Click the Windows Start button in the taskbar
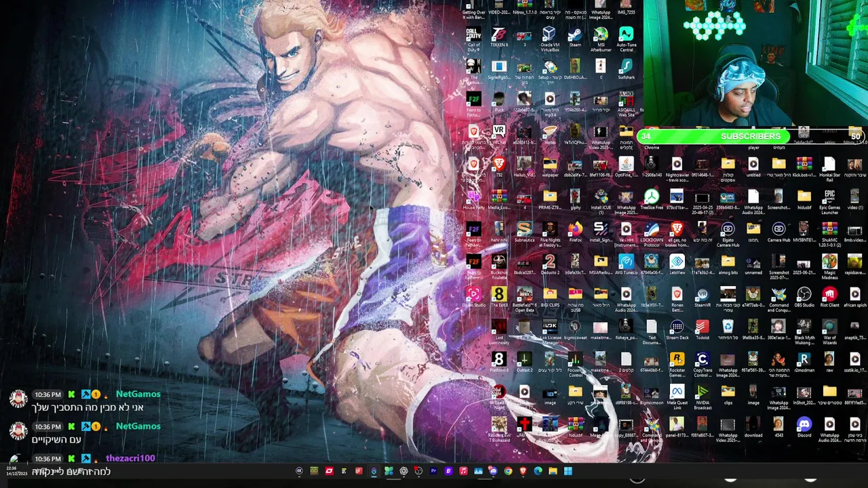Screen dimensions: 868x488 point(568,471)
